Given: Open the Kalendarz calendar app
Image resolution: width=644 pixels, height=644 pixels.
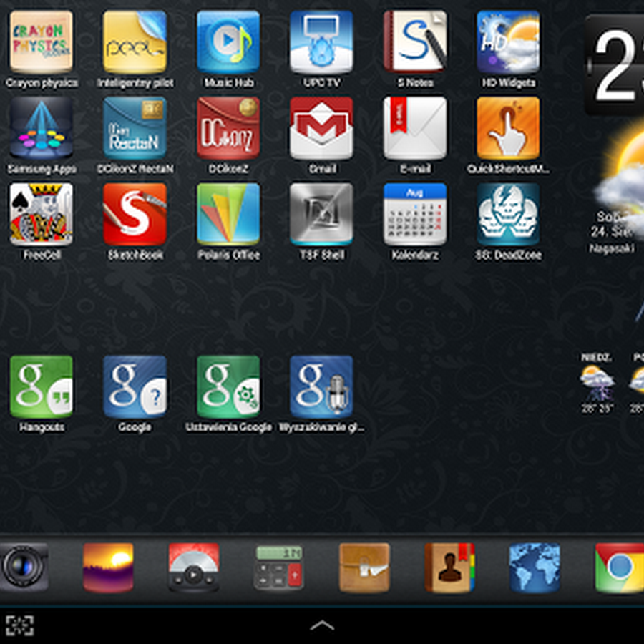Looking at the screenshot, I should coord(415,215).
